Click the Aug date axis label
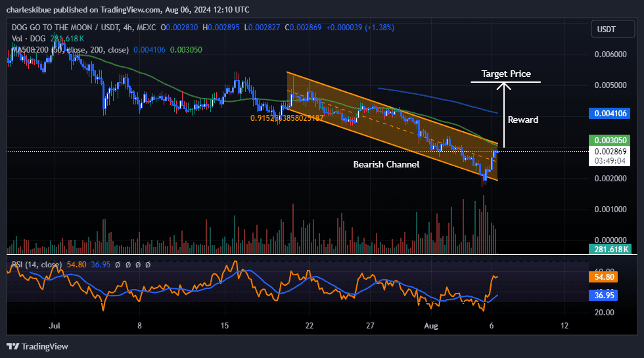This screenshot has width=644, height=358. [431, 326]
